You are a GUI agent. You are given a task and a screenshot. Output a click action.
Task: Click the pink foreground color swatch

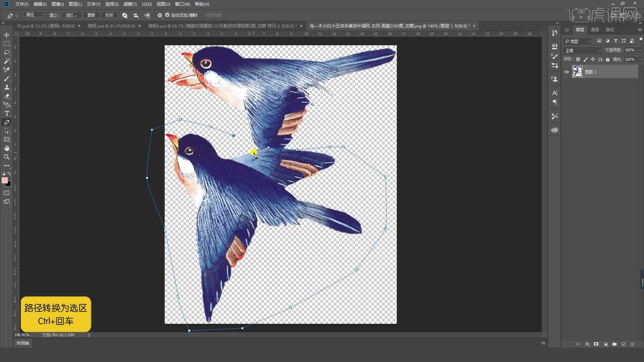point(4,180)
